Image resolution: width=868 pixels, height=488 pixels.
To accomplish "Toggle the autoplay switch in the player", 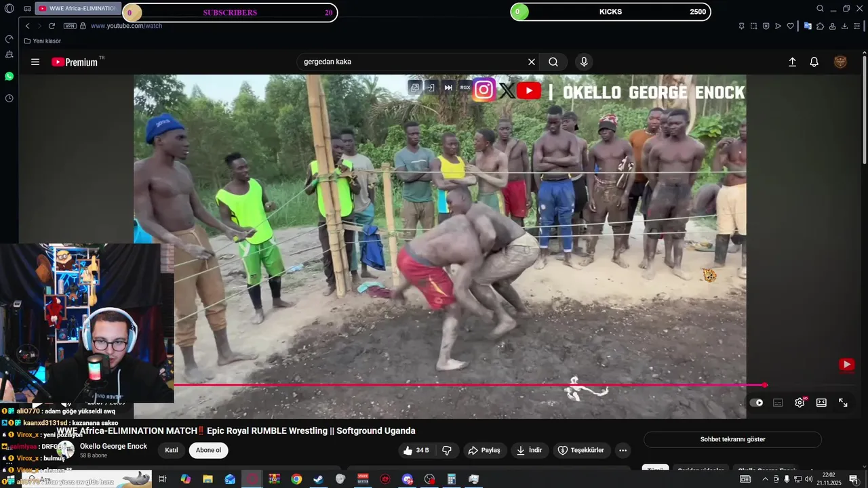I will click(757, 403).
